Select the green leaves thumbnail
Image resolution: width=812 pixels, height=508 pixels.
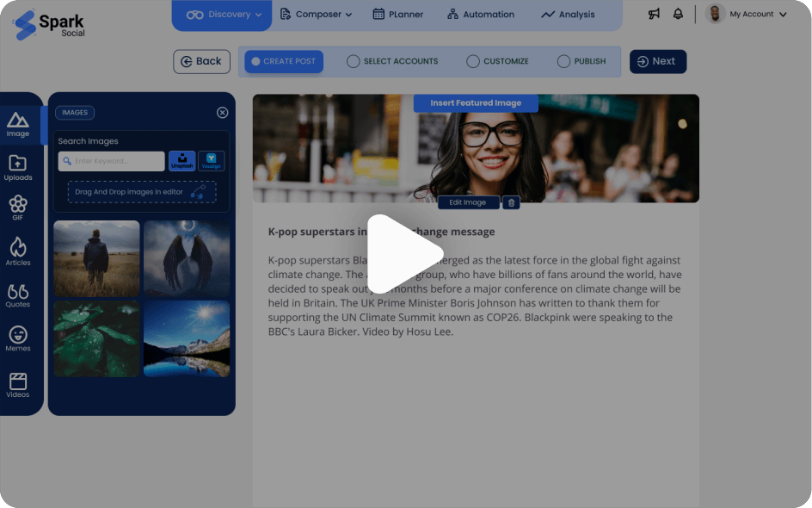pos(97,339)
